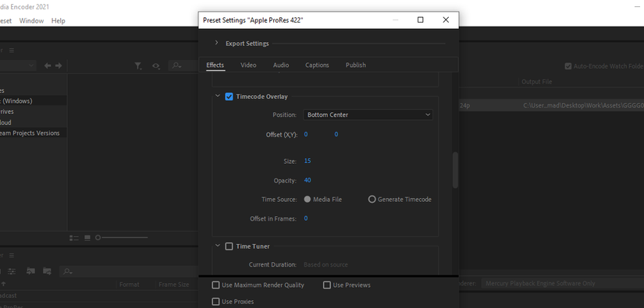Image resolution: width=644 pixels, height=308 pixels.
Task: Click the output file path in queue
Action: pos(583,105)
